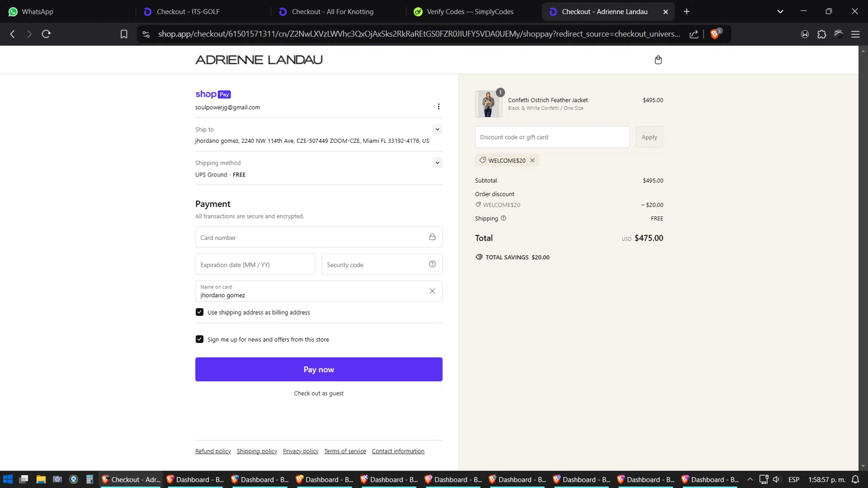The image size is (868, 488).
Task: Click the TOTAL SAVINGS $20.00 text
Action: pos(517,257)
